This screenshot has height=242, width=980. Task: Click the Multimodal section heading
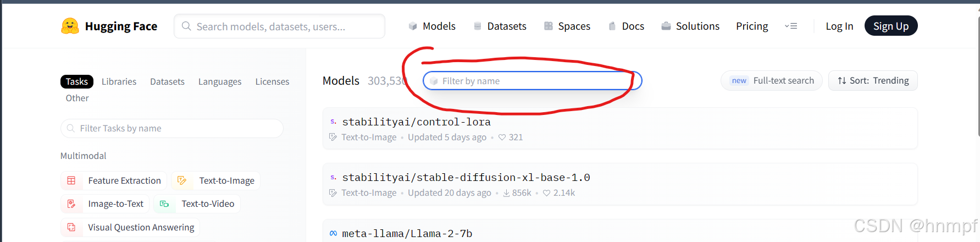83,156
